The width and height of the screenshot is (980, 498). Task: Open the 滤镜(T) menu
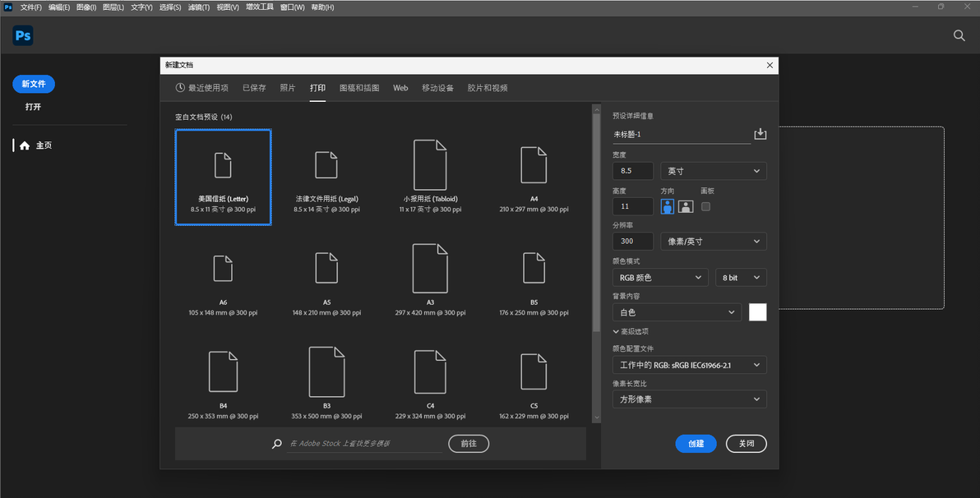coord(199,7)
